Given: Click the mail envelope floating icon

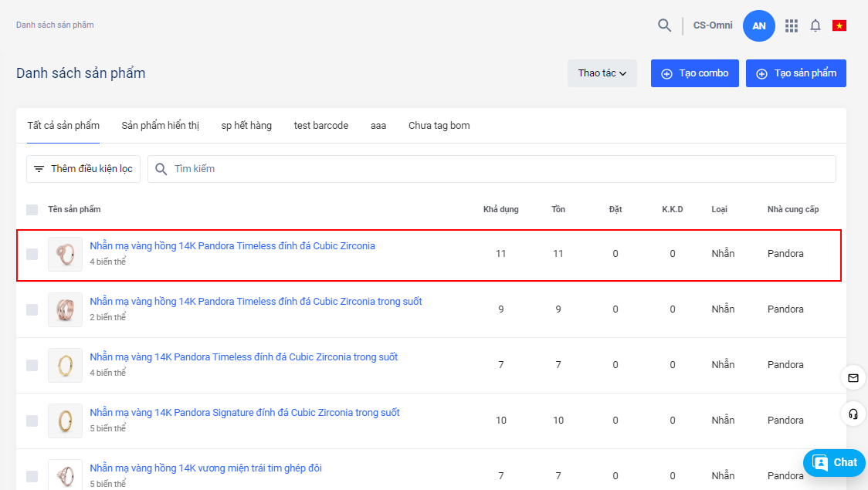Looking at the screenshot, I should [853, 378].
